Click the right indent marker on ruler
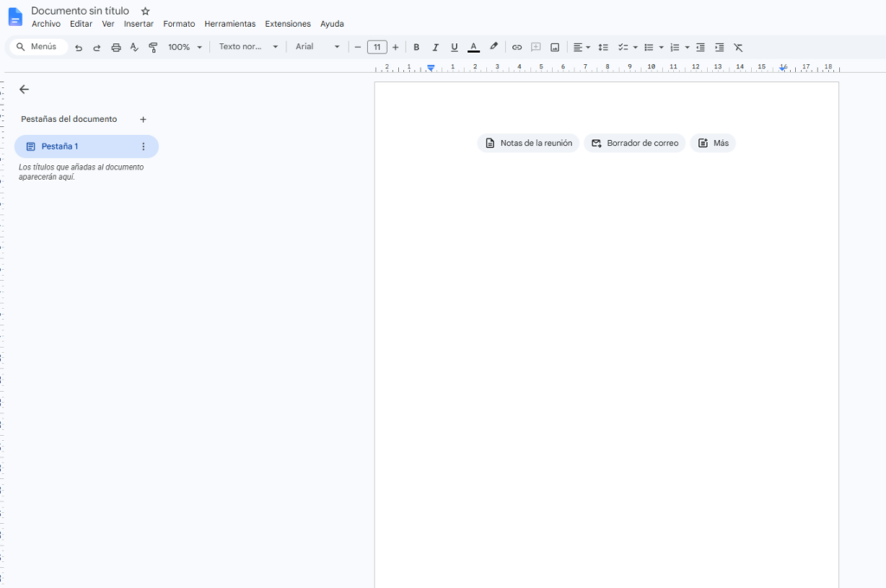 click(x=782, y=67)
